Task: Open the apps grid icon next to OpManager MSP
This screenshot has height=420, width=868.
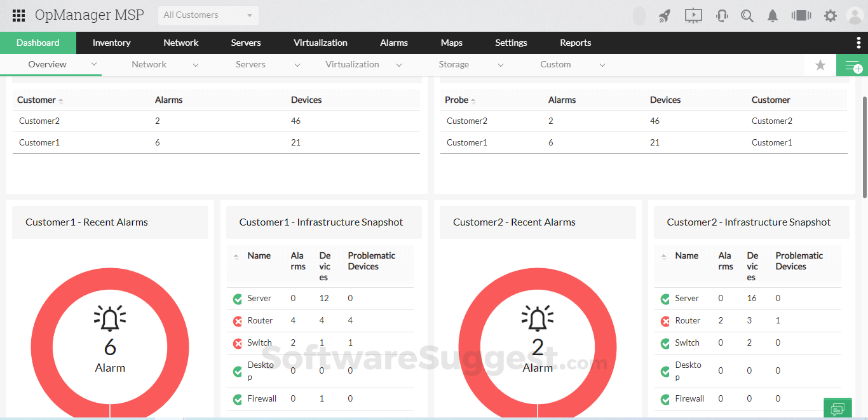Action: (18, 15)
